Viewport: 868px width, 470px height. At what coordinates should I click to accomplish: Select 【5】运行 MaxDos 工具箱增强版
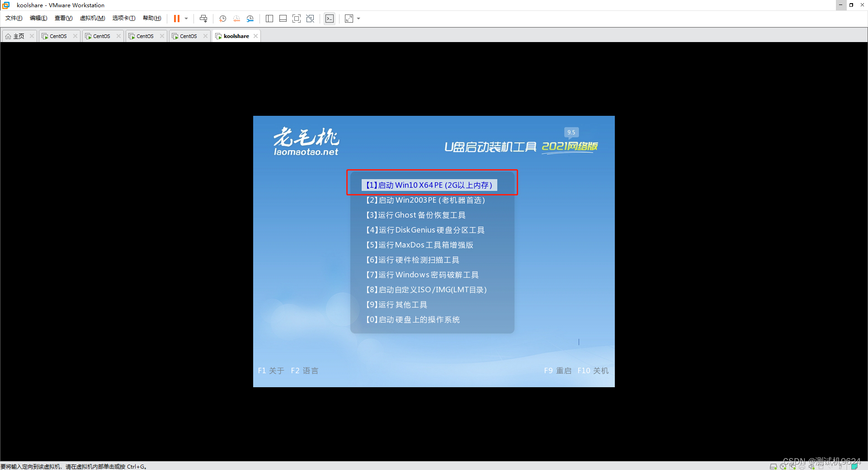tap(420, 245)
